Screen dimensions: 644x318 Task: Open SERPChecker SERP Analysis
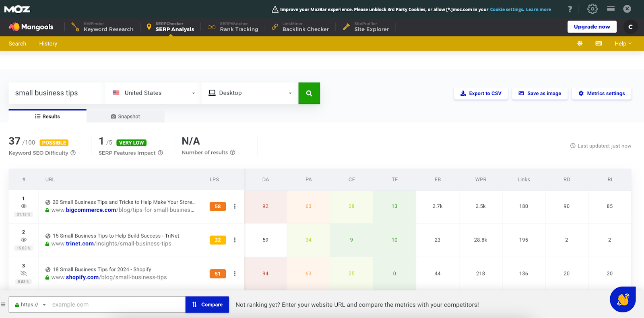click(170, 27)
